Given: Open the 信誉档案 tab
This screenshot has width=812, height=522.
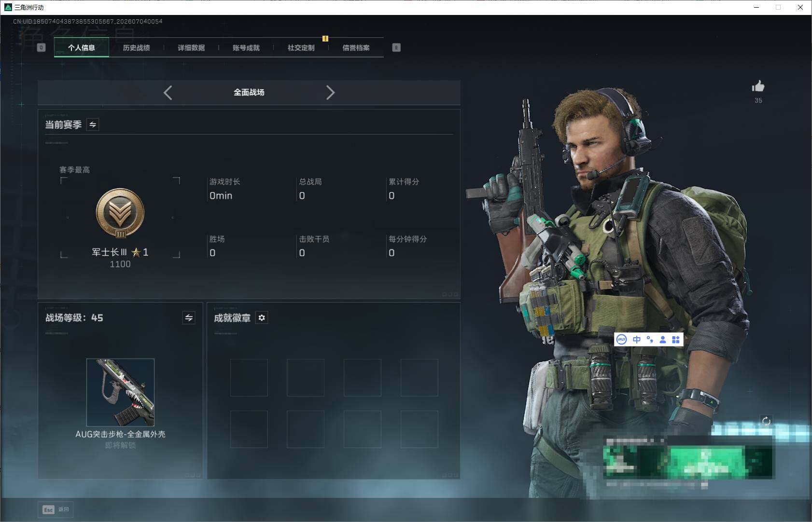Looking at the screenshot, I should pos(356,48).
